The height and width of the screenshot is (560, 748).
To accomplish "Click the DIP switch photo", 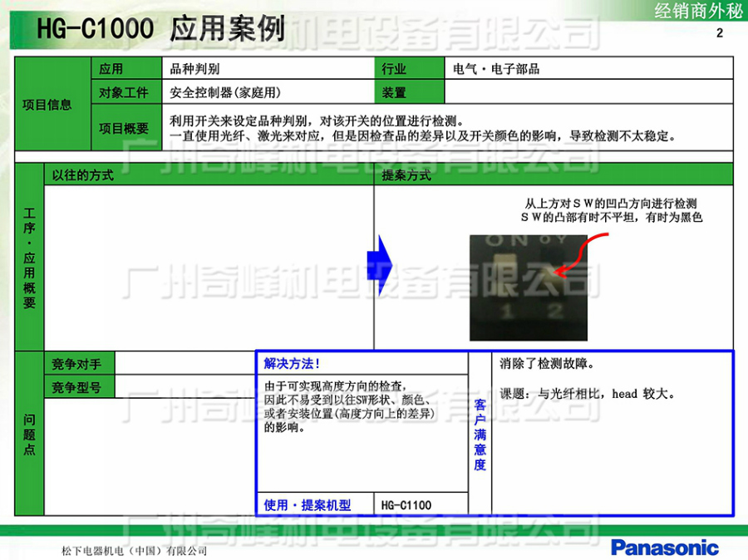I will point(529,287).
